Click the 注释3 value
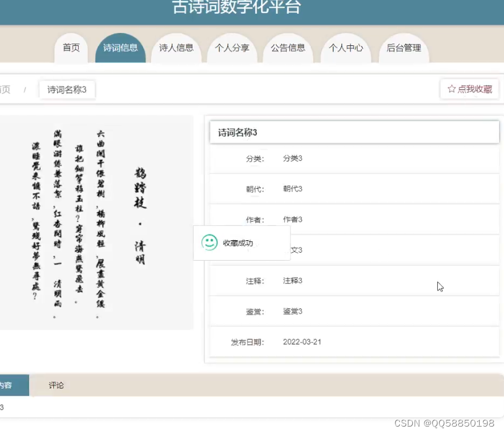504x434 pixels. point(292,280)
